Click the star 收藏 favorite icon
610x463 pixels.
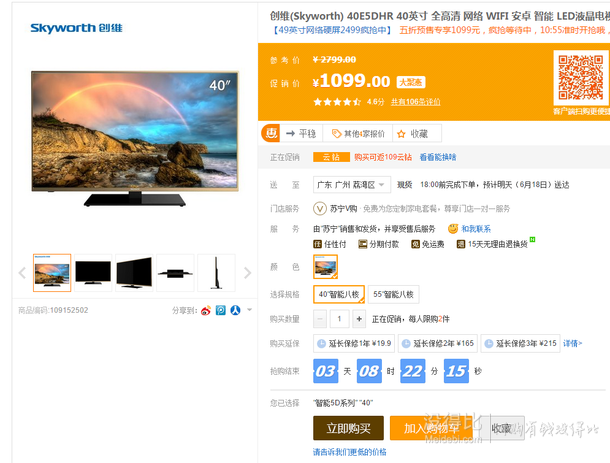click(401, 134)
